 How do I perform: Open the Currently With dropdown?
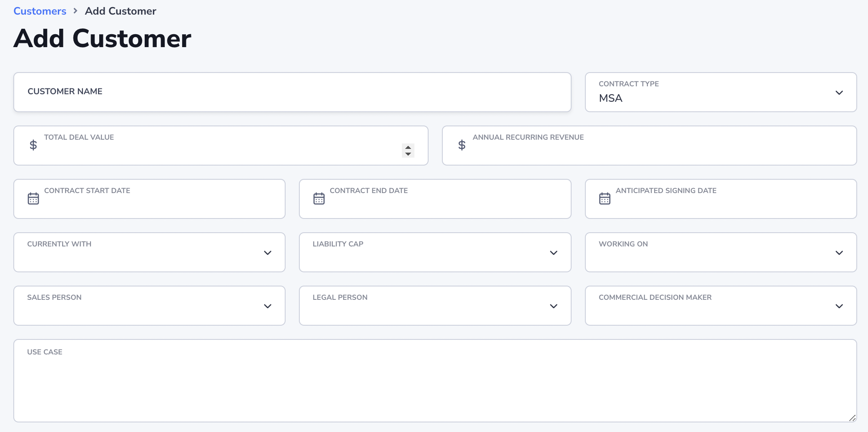pos(268,253)
